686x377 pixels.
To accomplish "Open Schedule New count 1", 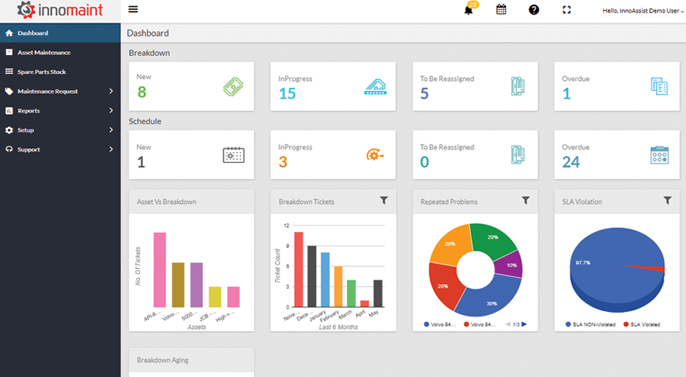I will click(x=141, y=162).
